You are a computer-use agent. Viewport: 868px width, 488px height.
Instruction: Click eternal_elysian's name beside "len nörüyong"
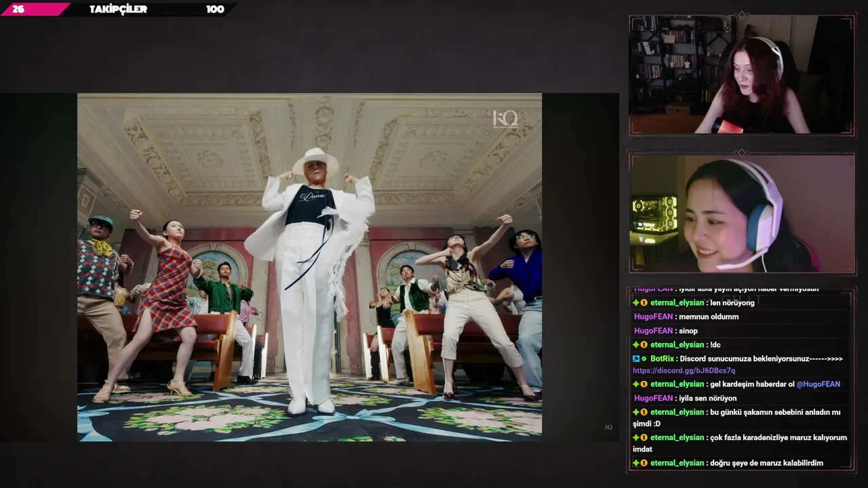click(x=677, y=303)
